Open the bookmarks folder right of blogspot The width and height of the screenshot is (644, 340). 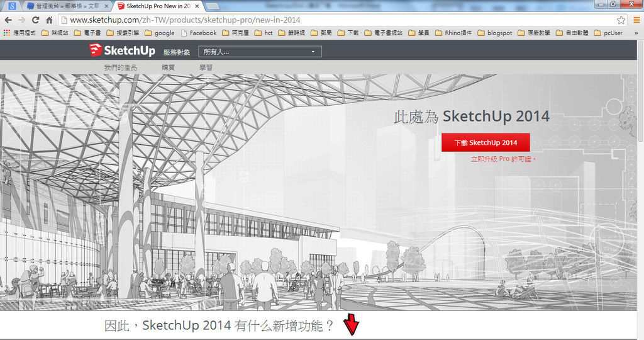[x=534, y=33]
